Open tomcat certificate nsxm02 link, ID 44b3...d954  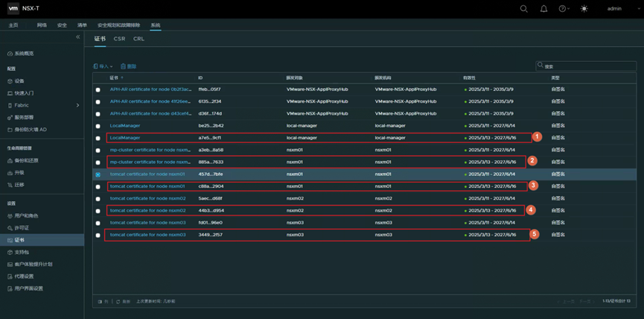pos(148,210)
